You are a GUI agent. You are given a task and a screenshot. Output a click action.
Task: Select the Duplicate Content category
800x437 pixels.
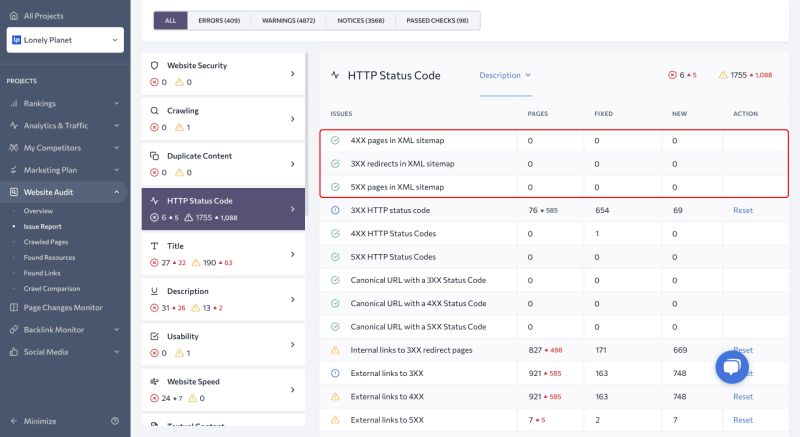point(223,164)
